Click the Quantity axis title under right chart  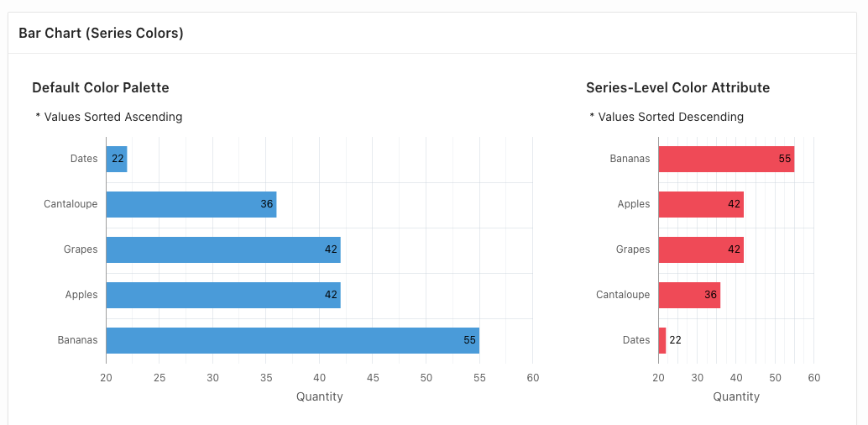click(x=736, y=396)
